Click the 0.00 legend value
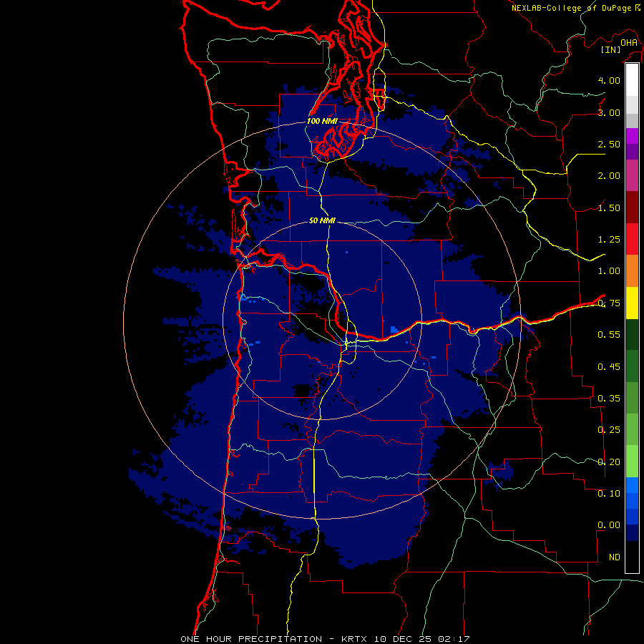 pyautogui.click(x=609, y=525)
